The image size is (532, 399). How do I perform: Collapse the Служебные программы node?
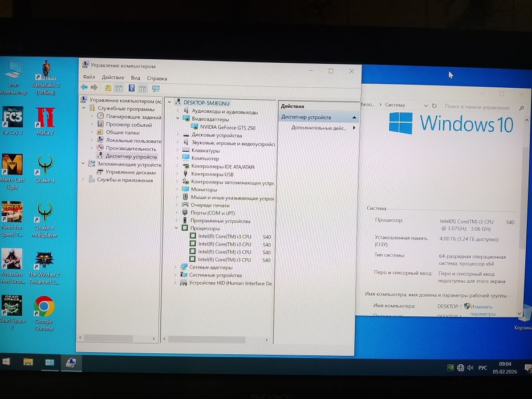point(84,108)
